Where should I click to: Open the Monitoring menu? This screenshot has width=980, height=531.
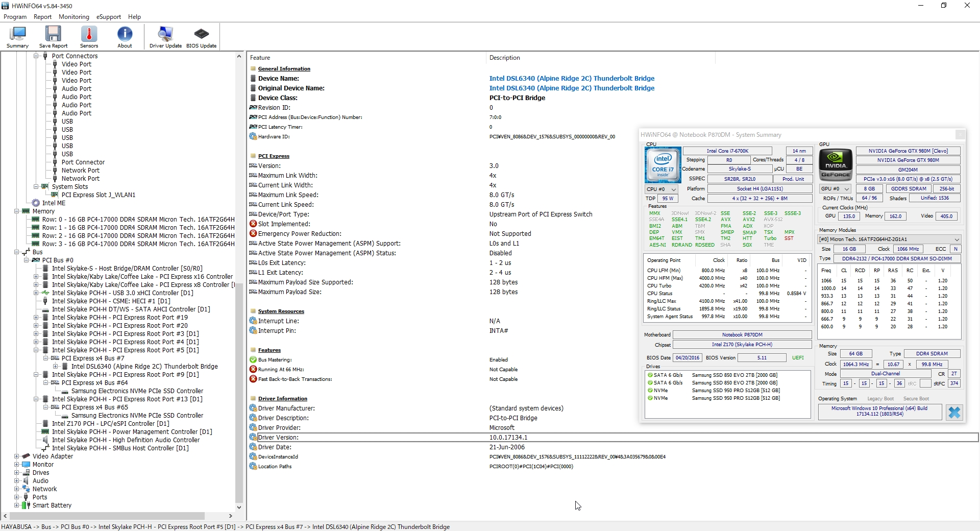point(73,17)
